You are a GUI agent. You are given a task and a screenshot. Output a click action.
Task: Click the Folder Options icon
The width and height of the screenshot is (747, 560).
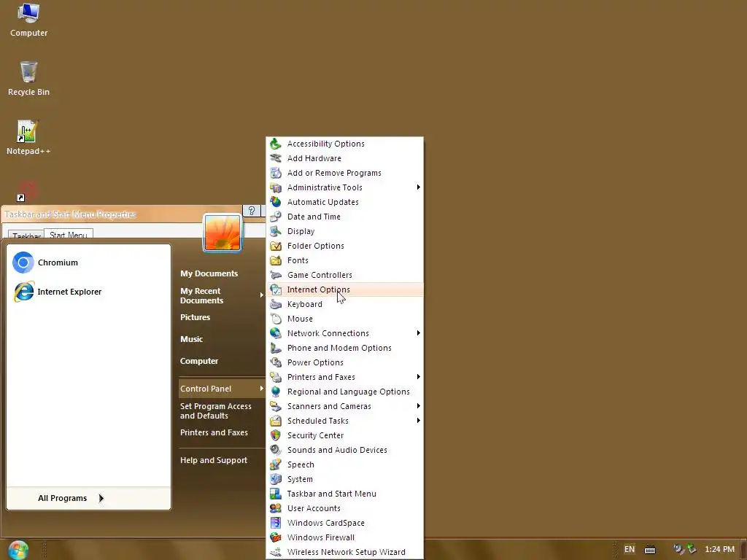275,246
